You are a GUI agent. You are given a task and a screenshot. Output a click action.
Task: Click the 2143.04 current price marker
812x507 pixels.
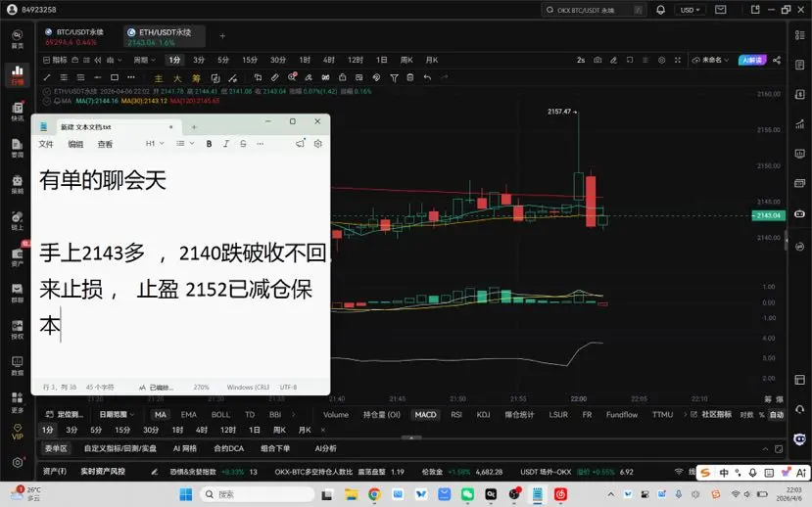tap(768, 215)
